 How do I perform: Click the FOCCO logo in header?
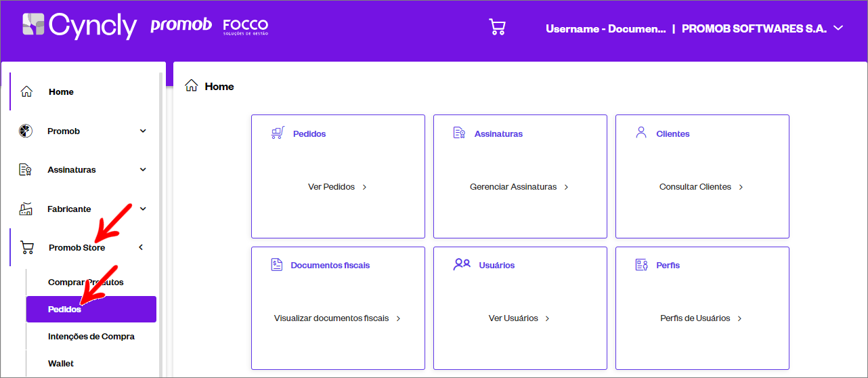coord(245,26)
